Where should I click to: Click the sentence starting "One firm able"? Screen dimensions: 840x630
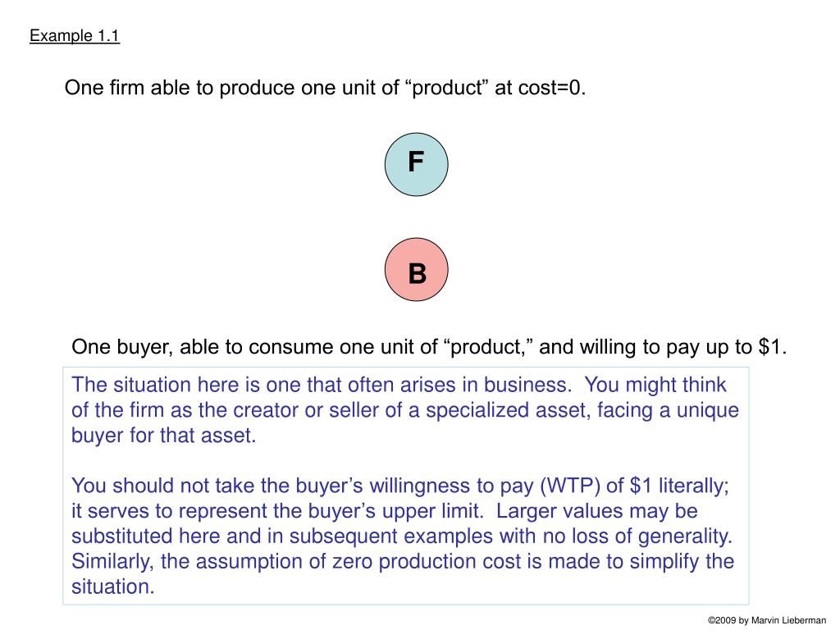click(x=325, y=88)
